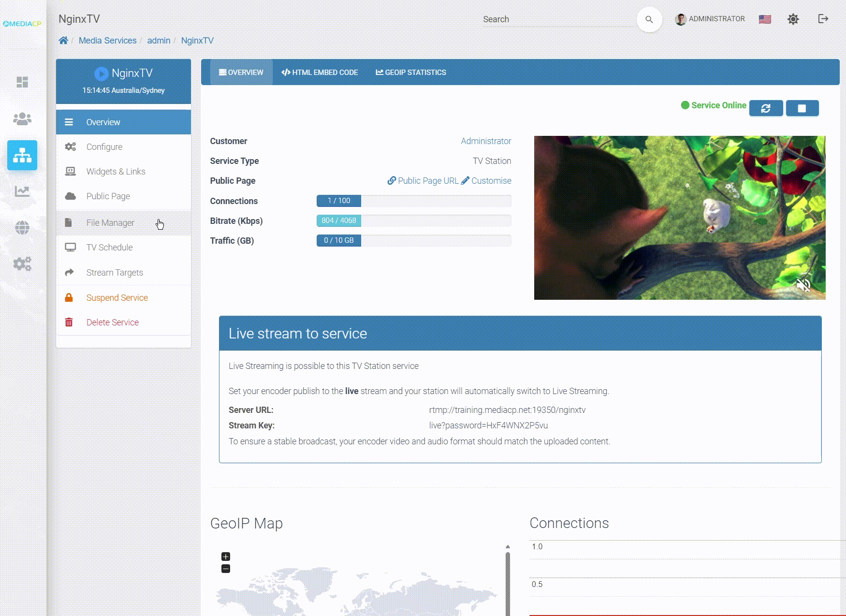Open TV Schedule in the sidebar
This screenshot has height=616, width=846.
click(x=123, y=247)
